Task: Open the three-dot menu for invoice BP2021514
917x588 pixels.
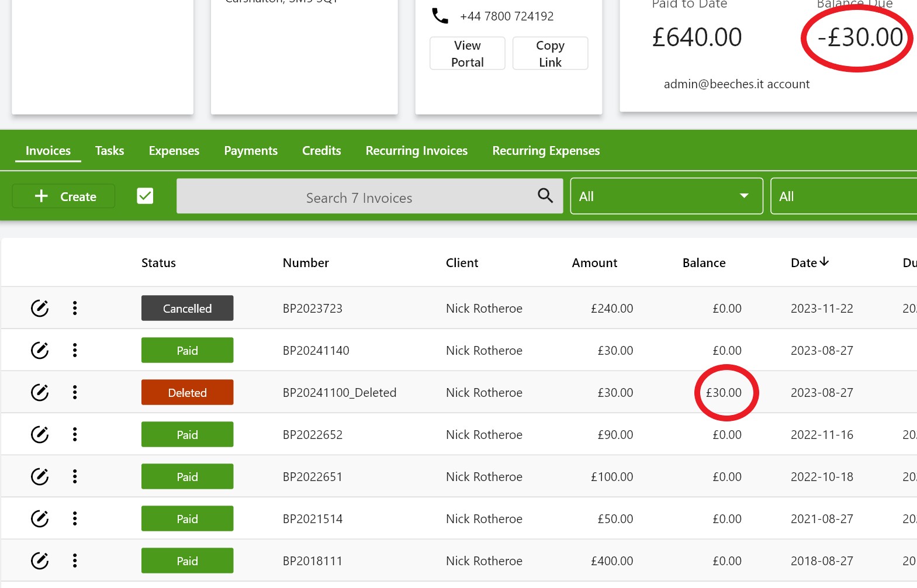Action: [75, 518]
